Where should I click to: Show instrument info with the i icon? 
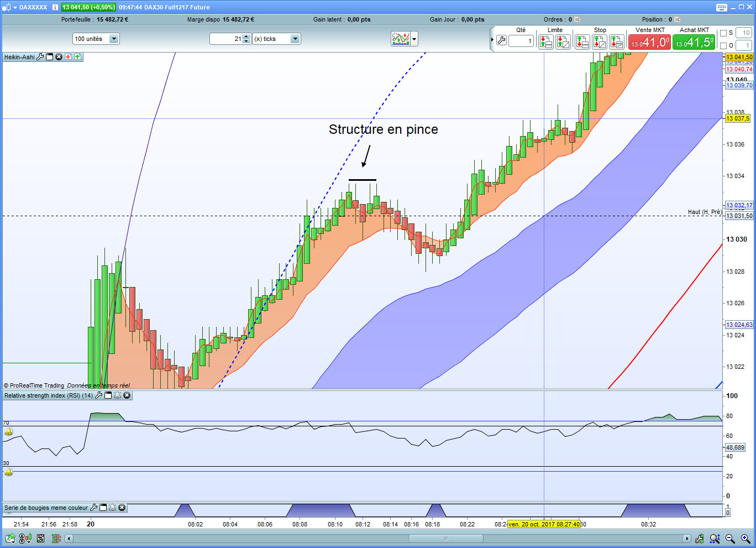pyautogui.click(x=55, y=7)
